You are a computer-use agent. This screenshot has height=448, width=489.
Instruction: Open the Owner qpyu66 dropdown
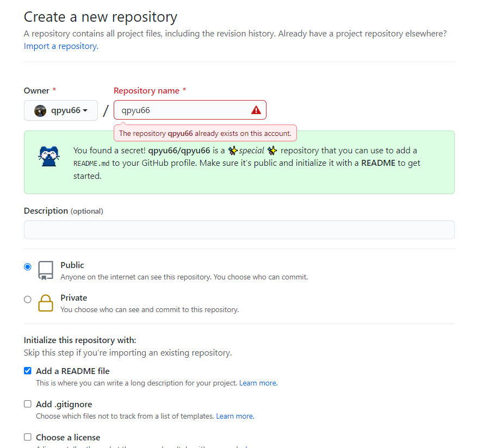pyautogui.click(x=61, y=110)
